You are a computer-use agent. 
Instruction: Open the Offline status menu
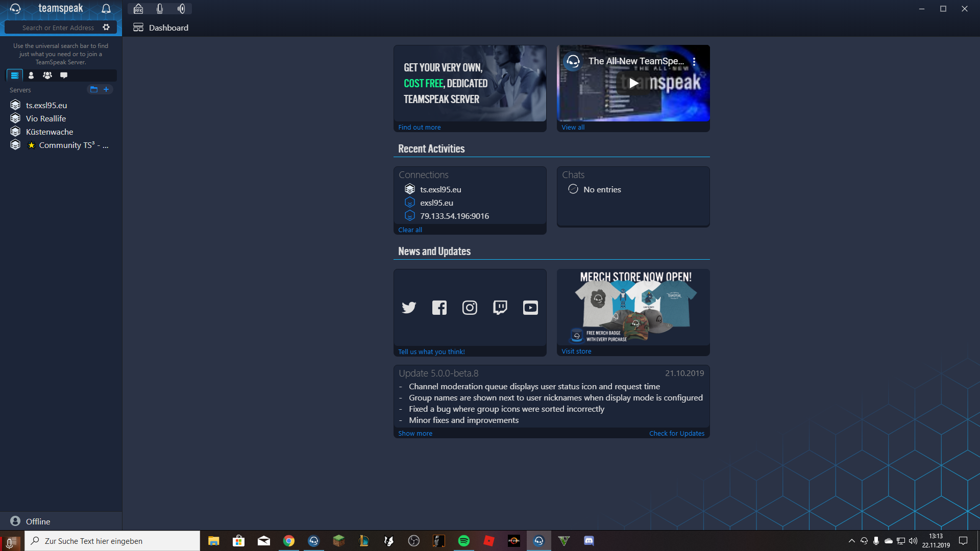click(31, 521)
